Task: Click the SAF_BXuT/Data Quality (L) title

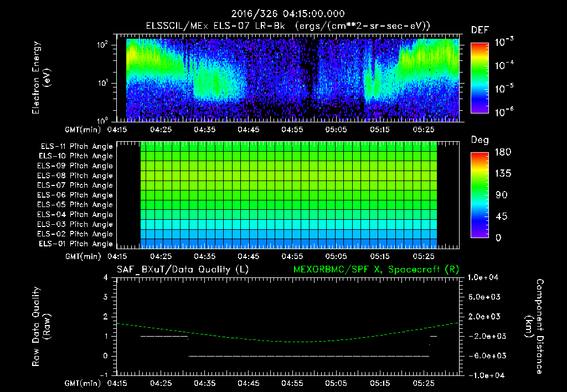Action: point(183,270)
